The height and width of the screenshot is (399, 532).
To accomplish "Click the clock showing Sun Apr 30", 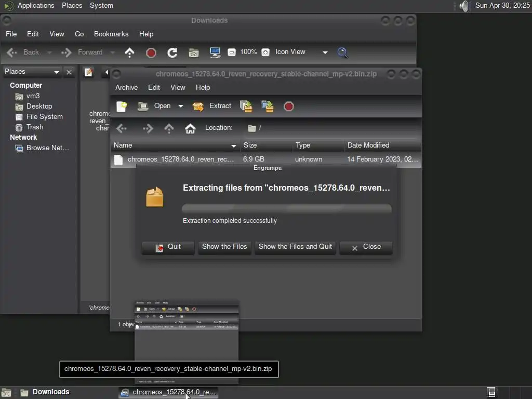I will (502, 6).
